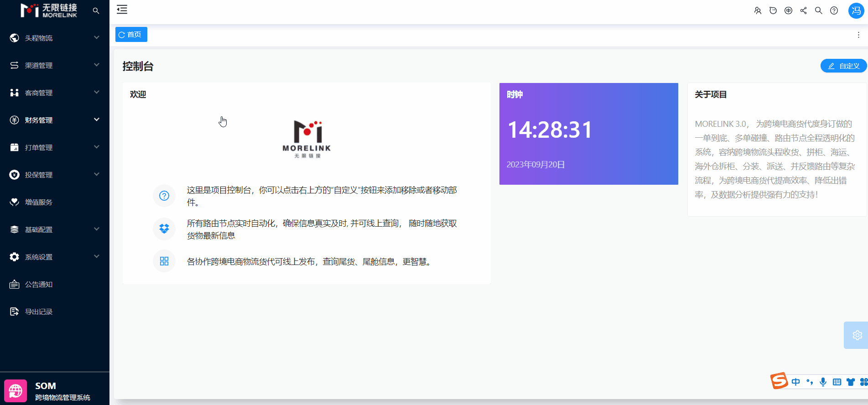Expand the 财务管理 menu chevron
Screen dimensions: 868x405
point(97,119)
